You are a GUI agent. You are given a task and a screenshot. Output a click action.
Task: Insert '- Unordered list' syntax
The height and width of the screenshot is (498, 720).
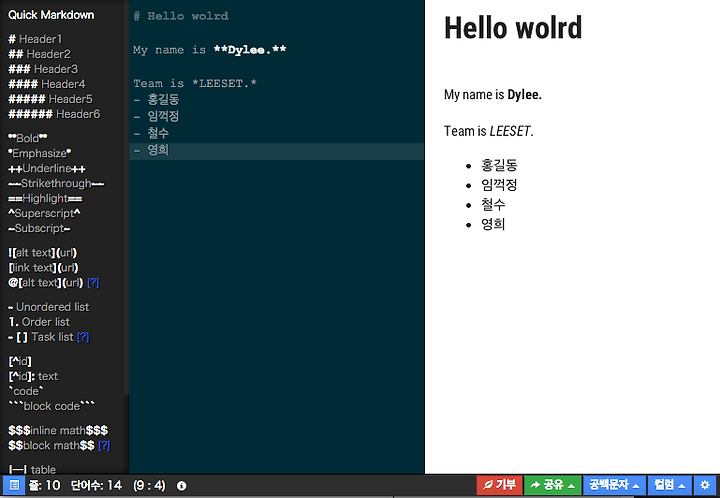pos(49,307)
